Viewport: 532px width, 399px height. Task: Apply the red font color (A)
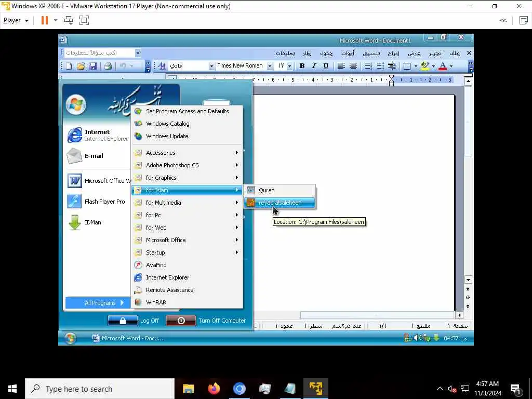click(x=443, y=66)
